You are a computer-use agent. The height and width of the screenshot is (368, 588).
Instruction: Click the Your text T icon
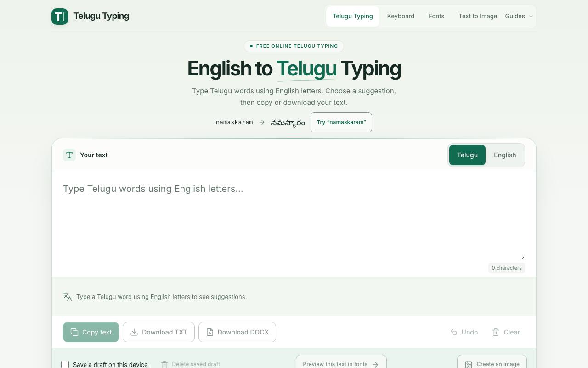(69, 155)
